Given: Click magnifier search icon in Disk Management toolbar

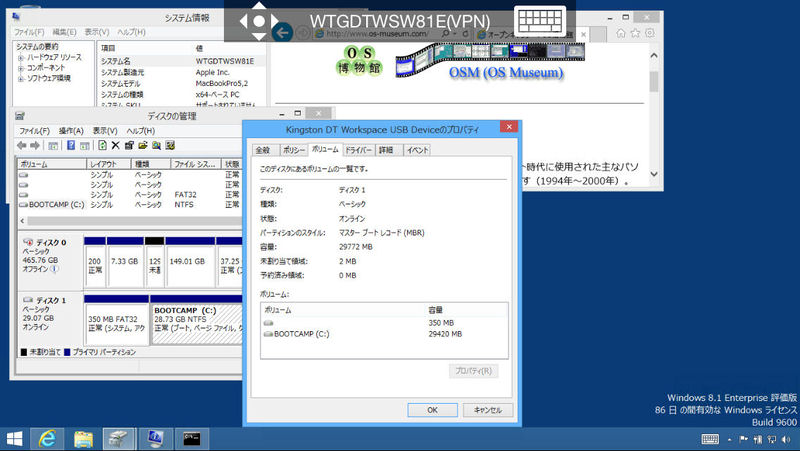Looking at the screenshot, I should 156,145.
